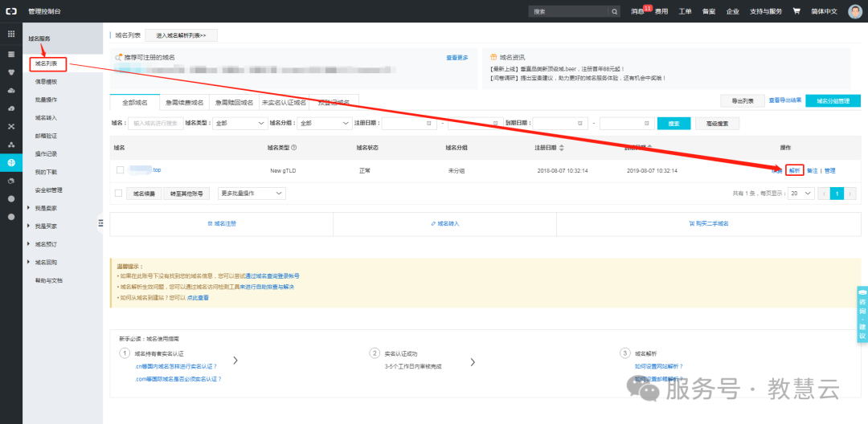Check the checkbox for the .top domain row
This screenshot has width=868, height=424.
tap(120, 170)
